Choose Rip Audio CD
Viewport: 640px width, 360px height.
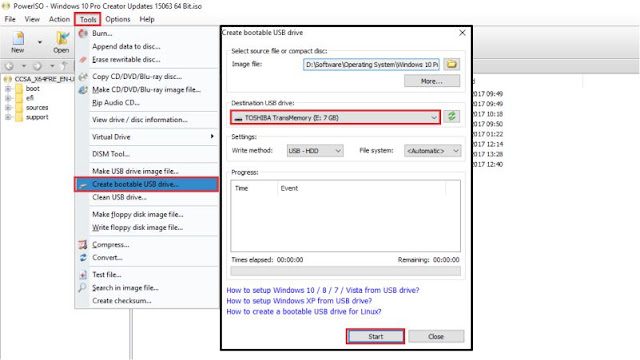tap(116, 103)
